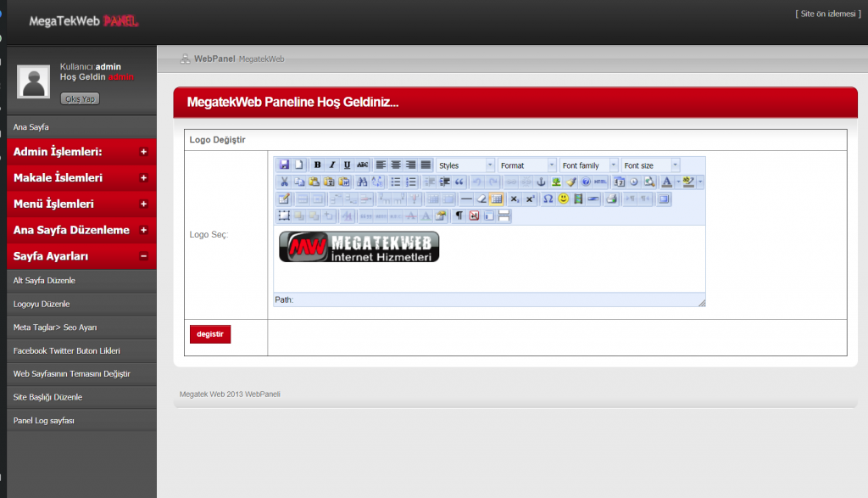The height and width of the screenshot is (498, 868).
Task: Click the Copy icon in editor
Action: pos(299,182)
